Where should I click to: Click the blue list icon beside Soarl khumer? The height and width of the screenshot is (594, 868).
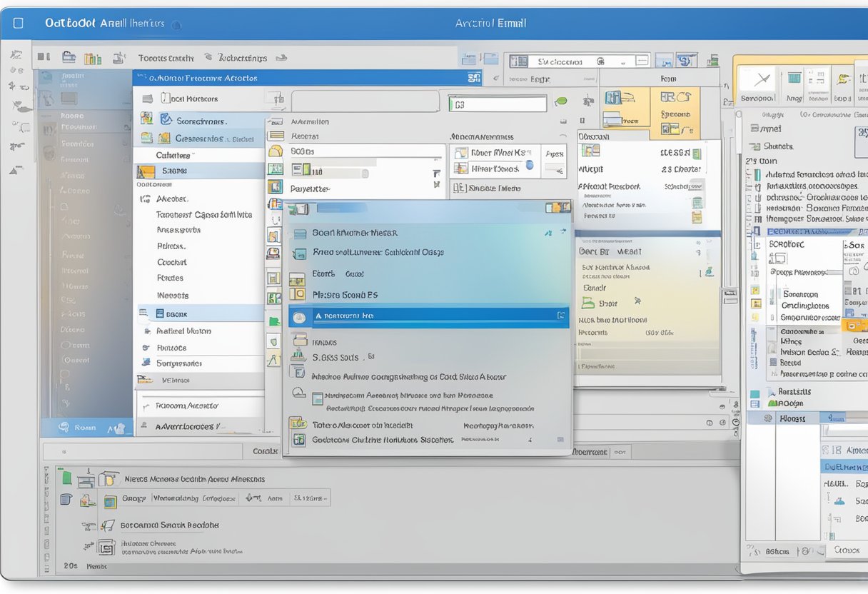[x=300, y=233]
